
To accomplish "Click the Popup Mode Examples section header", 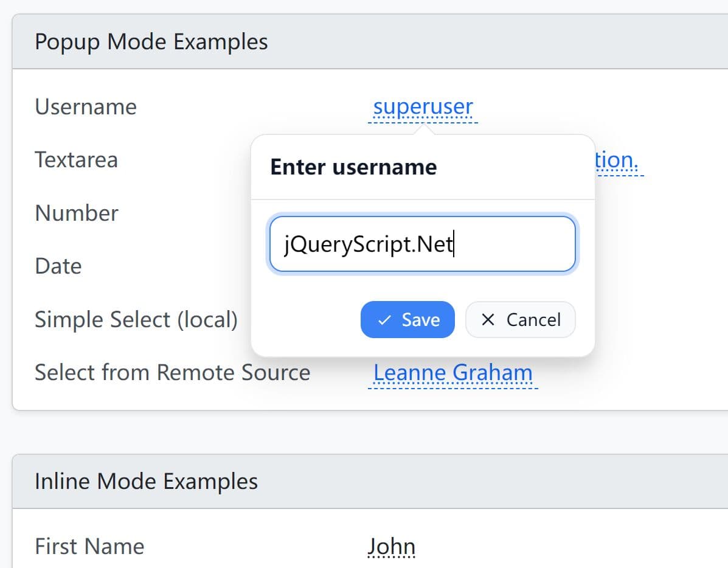I will coord(151,41).
